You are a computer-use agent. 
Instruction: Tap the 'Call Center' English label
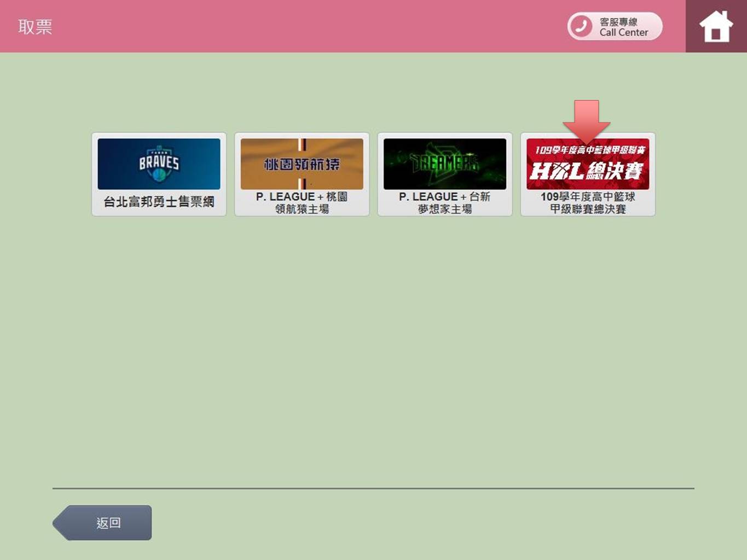point(623,33)
